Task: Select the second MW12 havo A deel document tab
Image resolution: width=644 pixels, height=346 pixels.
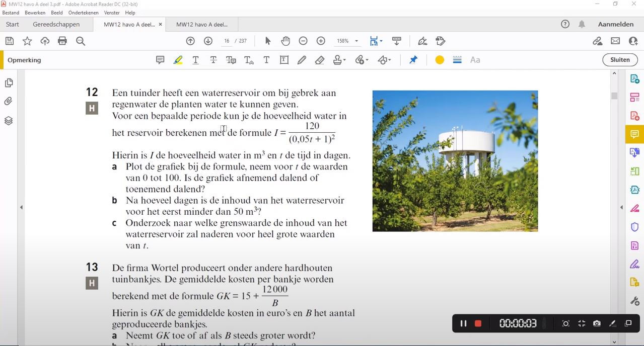Action: (202, 24)
